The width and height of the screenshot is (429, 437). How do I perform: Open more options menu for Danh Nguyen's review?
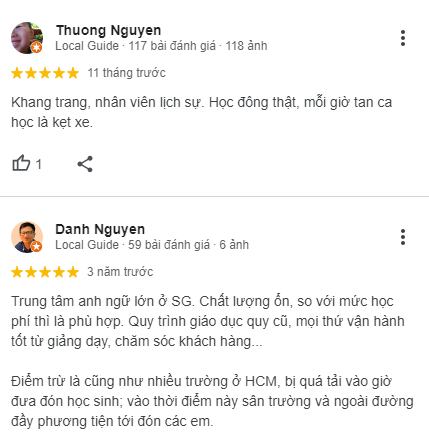(x=403, y=237)
